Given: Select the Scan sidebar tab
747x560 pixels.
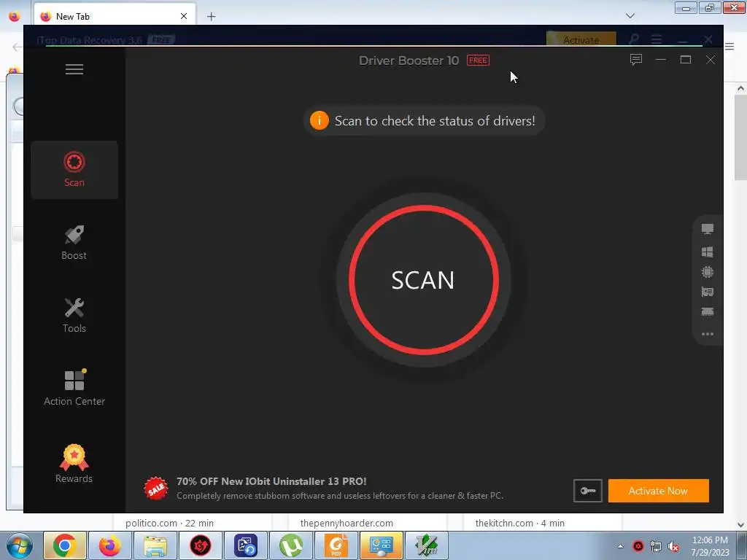Looking at the screenshot, I should [74, 169].
